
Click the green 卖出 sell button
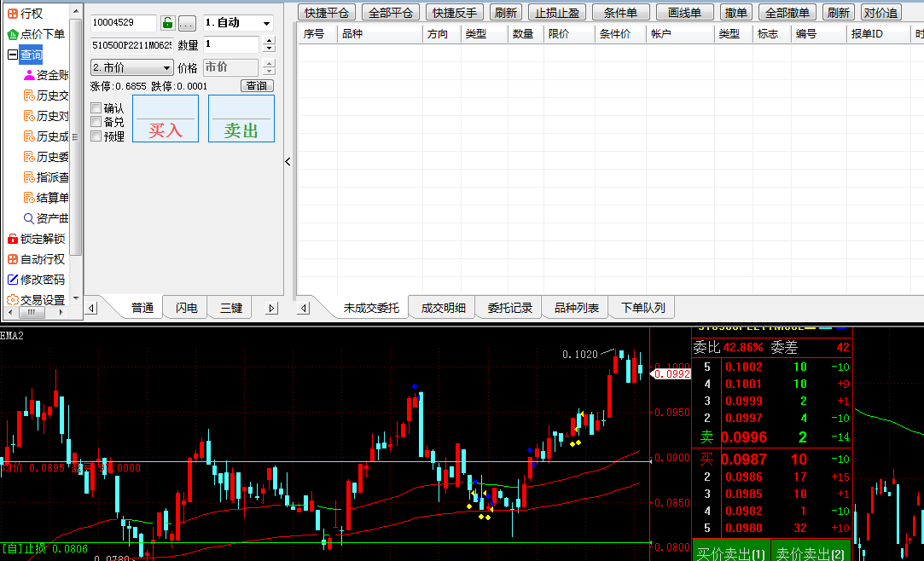[241, 119]
